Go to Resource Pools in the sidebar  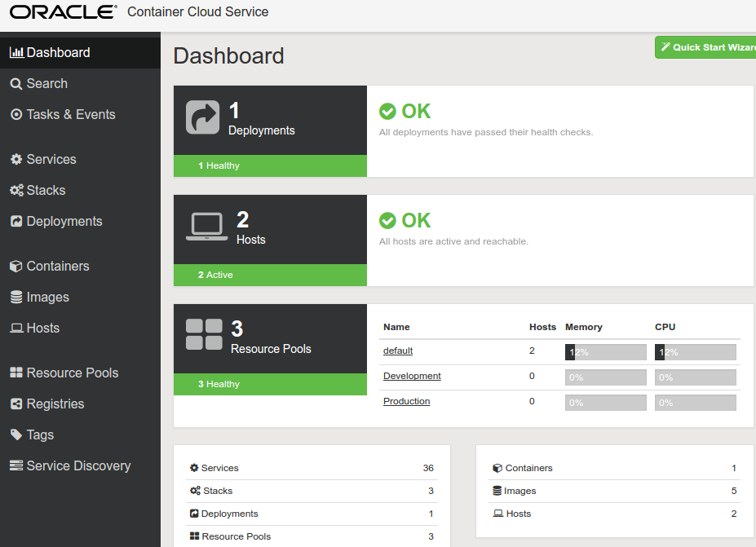(x=80, y=373)
